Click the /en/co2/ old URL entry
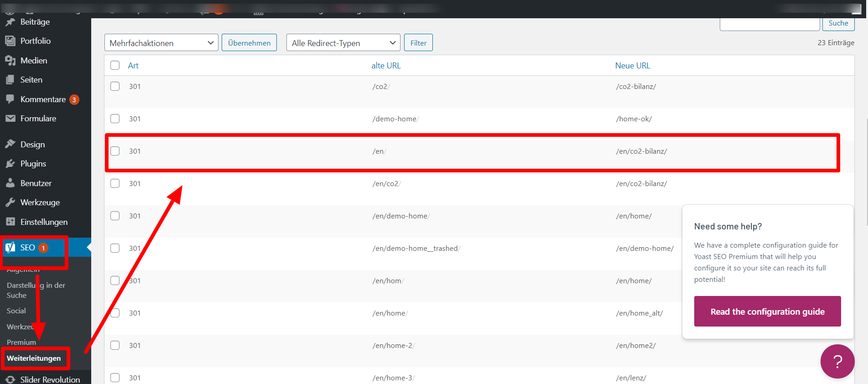Viewport: 868px width, 384px height. click(387, 184)
